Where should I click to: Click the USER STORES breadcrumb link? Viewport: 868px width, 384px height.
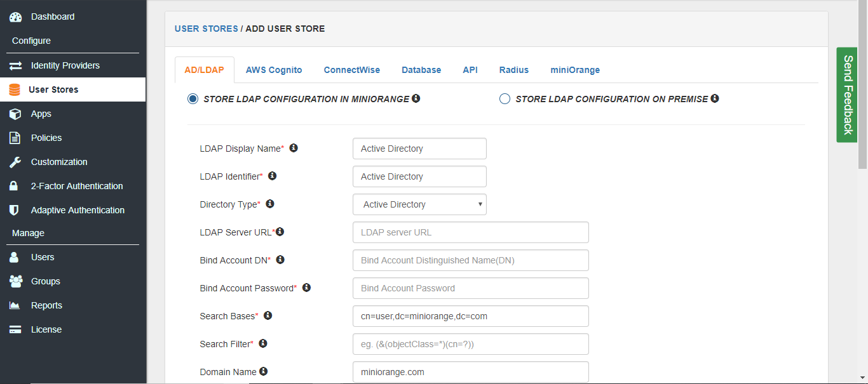[x=207, y=29]
